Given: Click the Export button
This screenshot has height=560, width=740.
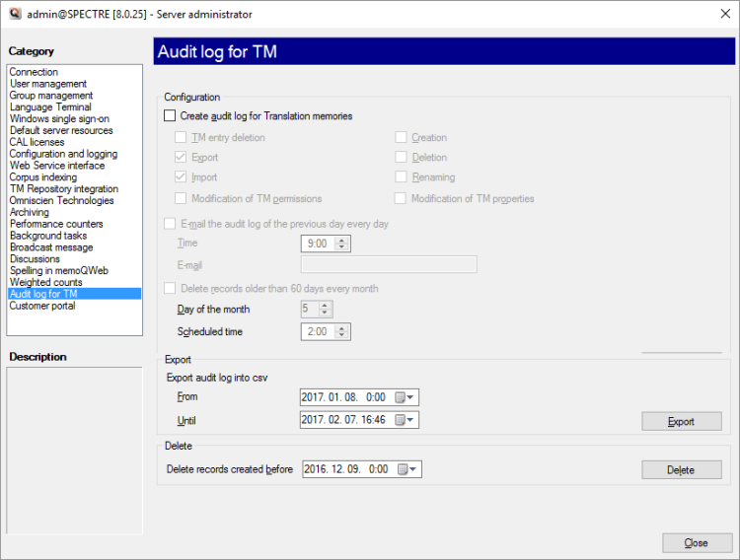Looking at the screenshot, I should coord(682,421).
